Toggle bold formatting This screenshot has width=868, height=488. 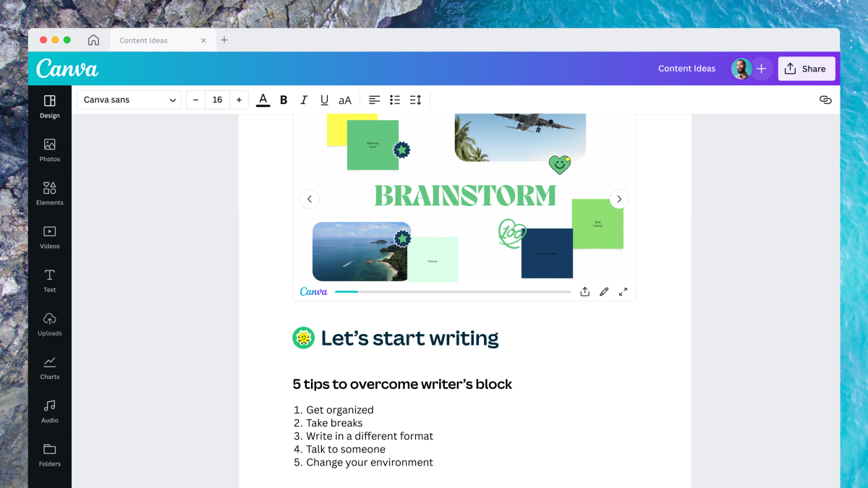click(x=283, y=100)
